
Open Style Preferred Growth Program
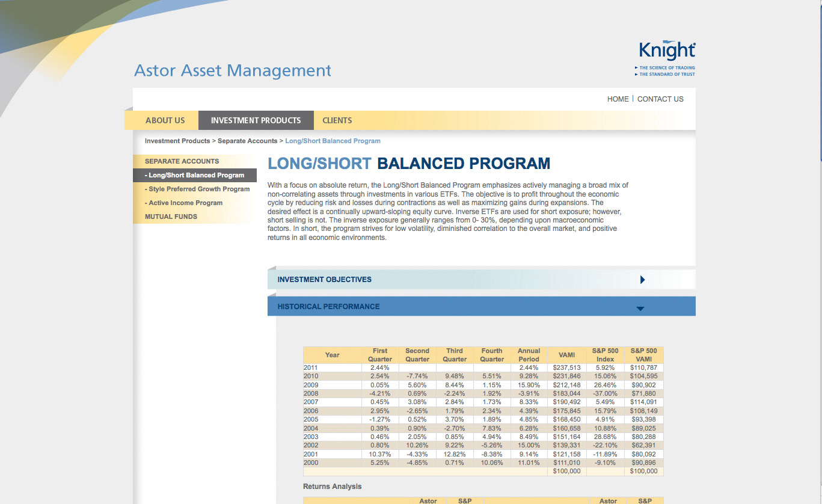199,189
